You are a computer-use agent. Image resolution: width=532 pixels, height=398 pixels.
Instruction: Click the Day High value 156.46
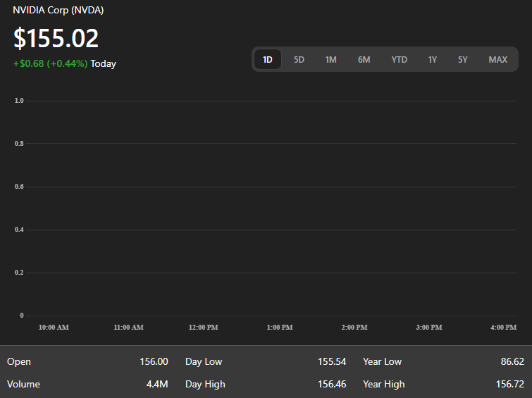[x=332, y=384]
